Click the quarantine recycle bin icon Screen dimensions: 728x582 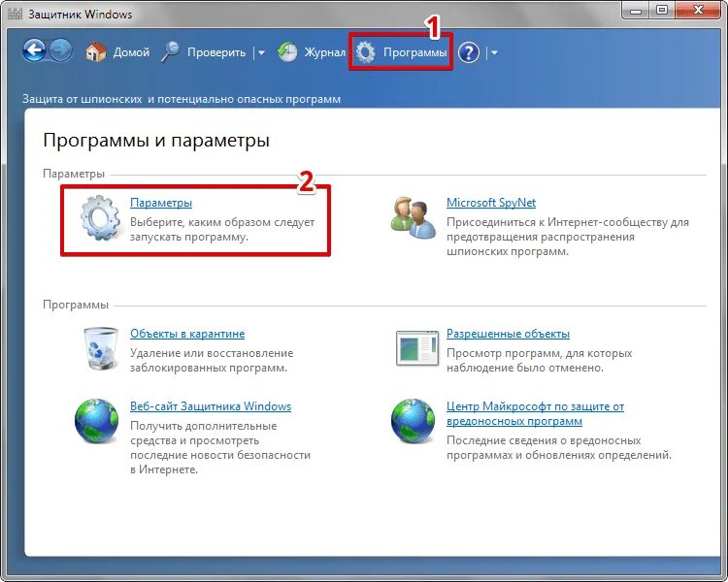100,348
